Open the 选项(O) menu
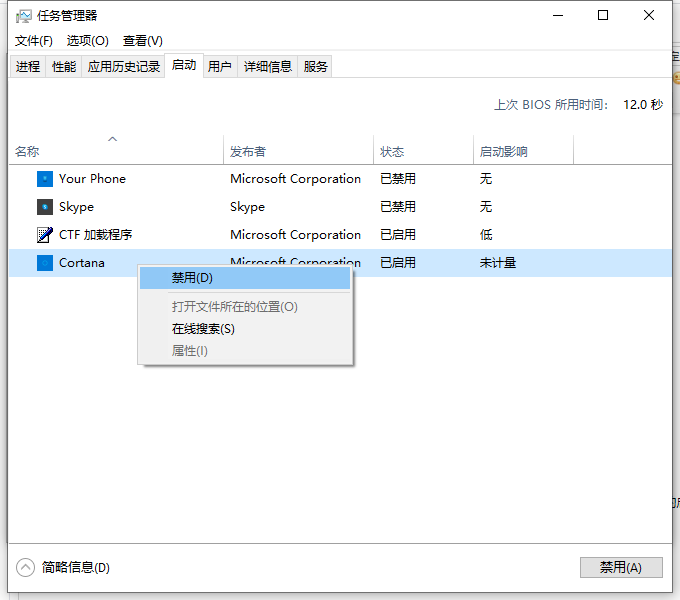Image resolution: width=680 pixels, height=600 pixels. click(87, 41)
